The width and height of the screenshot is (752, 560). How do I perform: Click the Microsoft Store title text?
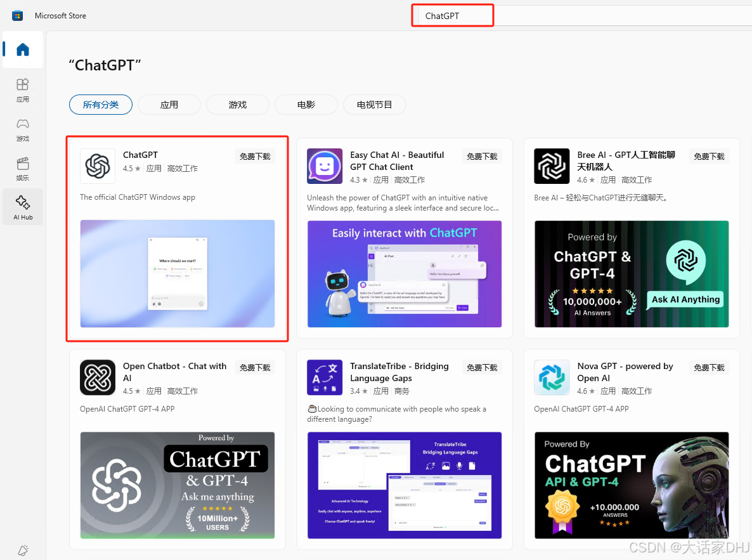tap(60, 16)
